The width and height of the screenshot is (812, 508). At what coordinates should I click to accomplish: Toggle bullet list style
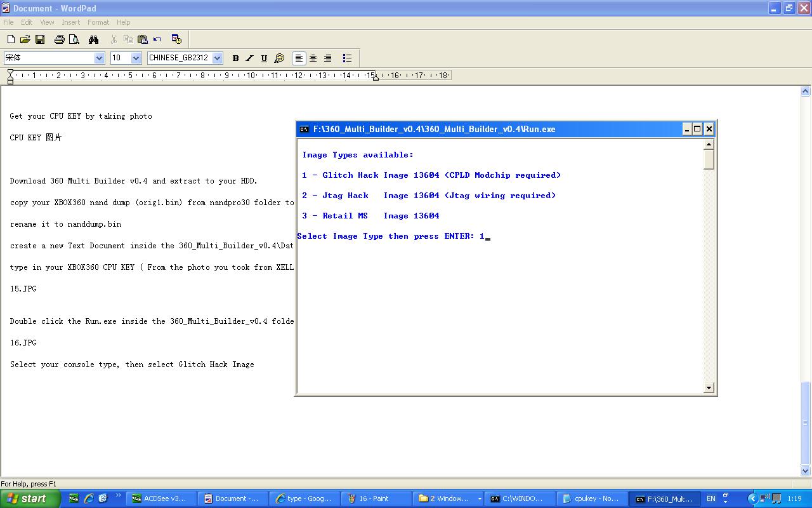tap(347, 58)
